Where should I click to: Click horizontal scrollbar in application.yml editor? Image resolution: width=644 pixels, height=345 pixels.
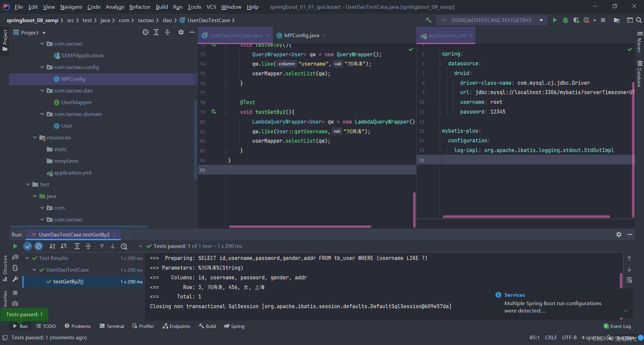526,217
